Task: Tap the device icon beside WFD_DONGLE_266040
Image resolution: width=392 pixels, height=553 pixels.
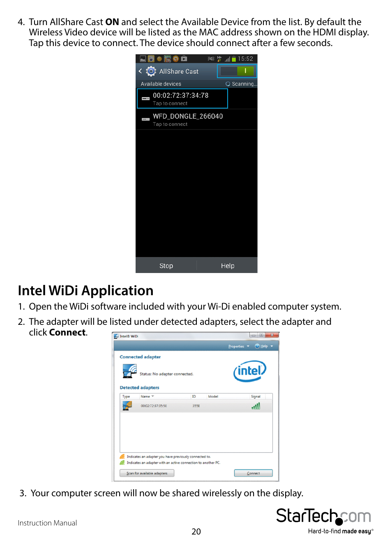Action: coord(145,119)
